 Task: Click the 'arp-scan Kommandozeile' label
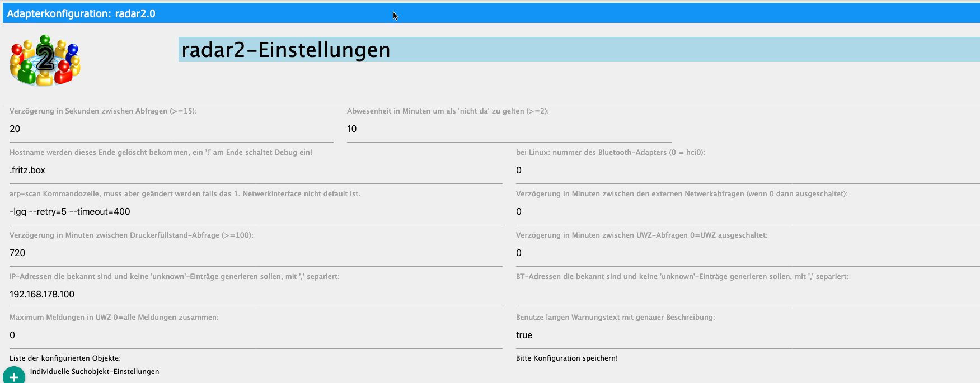pos(185,194)
